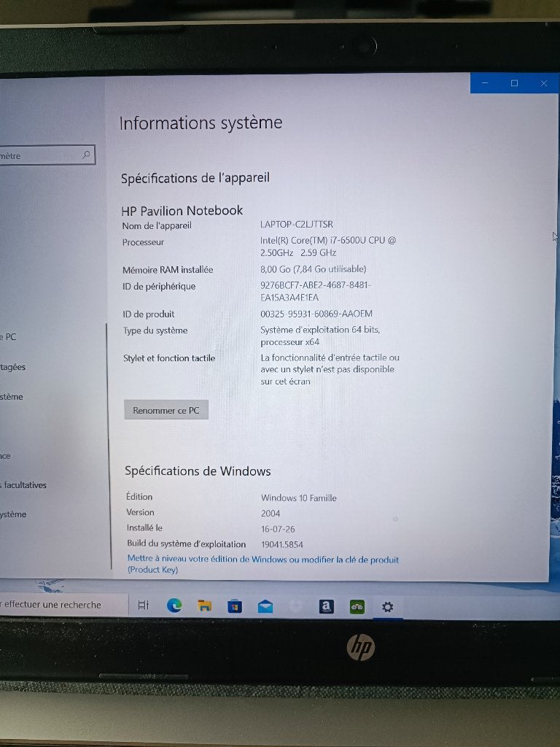Click the version value '2004'
The height and width of the screenshot is (747, 560).
pos(271,514)
